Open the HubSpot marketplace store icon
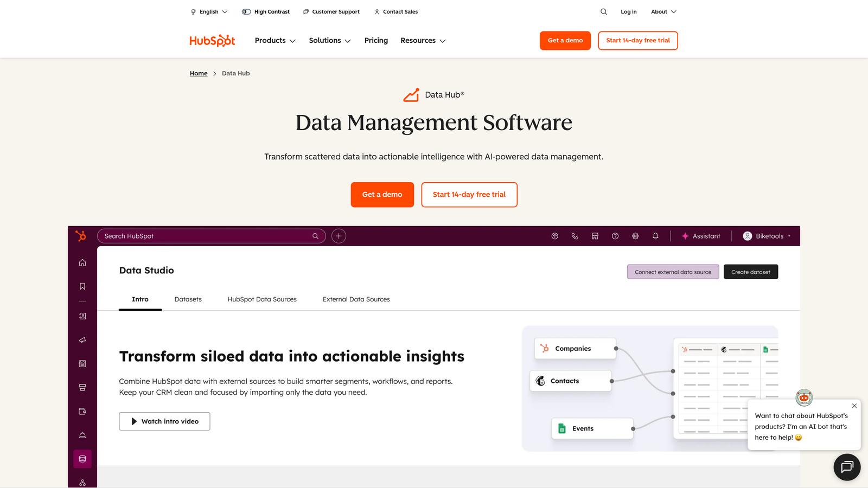The image size is (868, 488). pos(595,236)
